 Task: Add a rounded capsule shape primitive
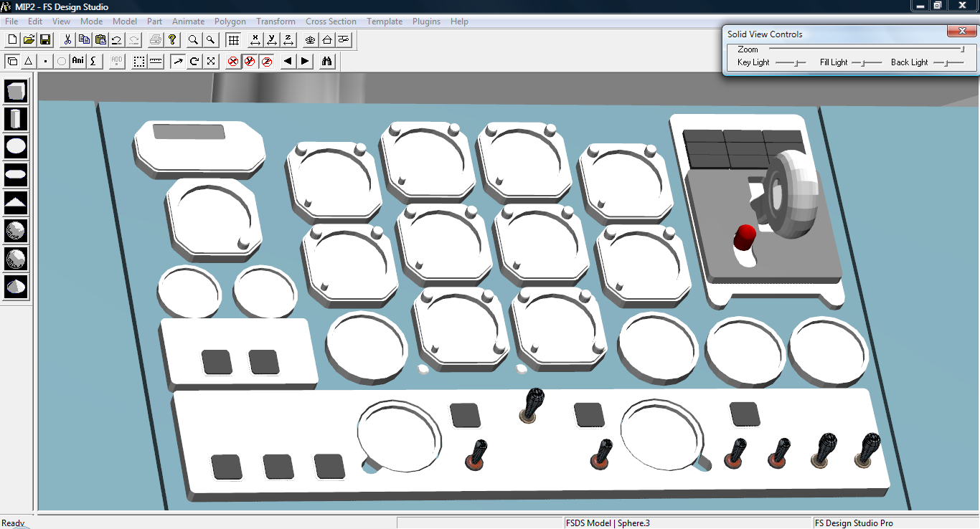tap(16, 174)
